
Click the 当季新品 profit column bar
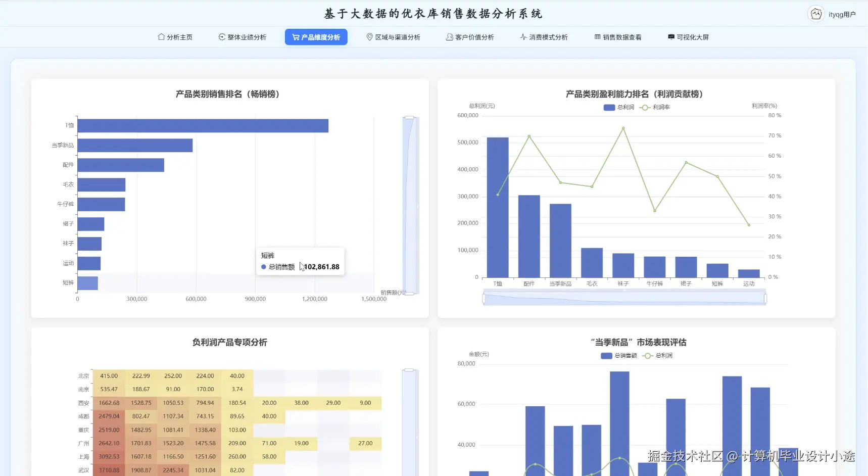[560, 241]
